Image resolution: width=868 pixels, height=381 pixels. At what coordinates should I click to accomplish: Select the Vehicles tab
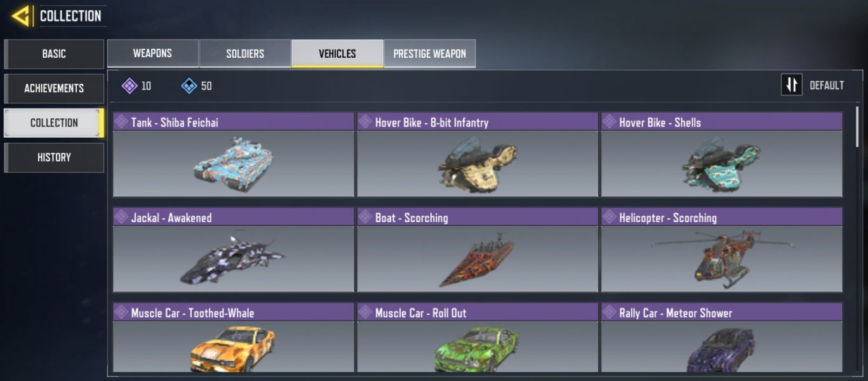[337, 53]
